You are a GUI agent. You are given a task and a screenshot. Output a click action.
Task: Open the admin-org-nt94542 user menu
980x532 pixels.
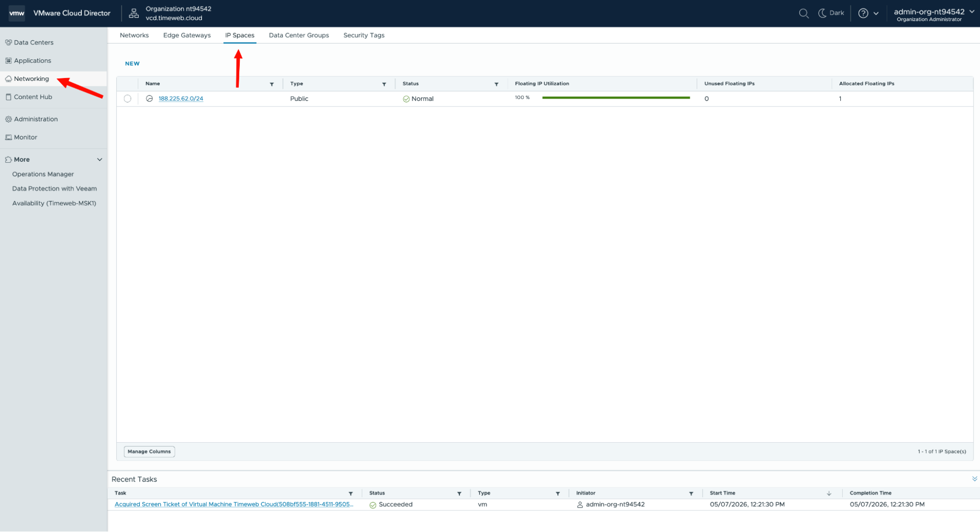(934, 14)
